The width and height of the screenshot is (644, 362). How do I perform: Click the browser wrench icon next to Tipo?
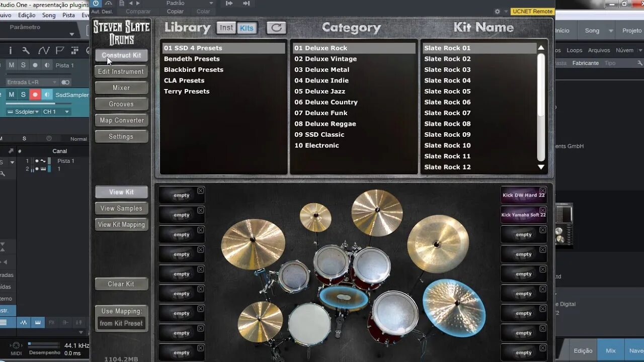(639, 63)
